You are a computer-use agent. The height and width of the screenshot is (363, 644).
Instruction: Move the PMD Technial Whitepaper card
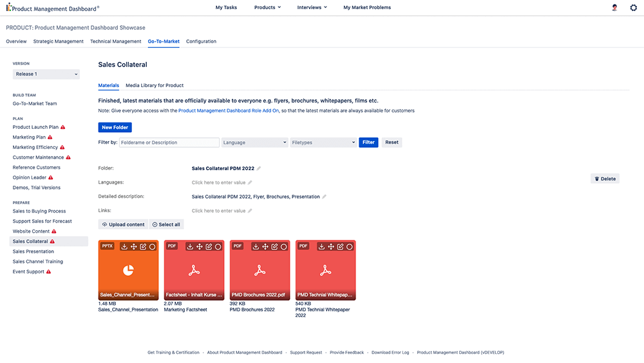pyautogui.click(x=331, y=247)
